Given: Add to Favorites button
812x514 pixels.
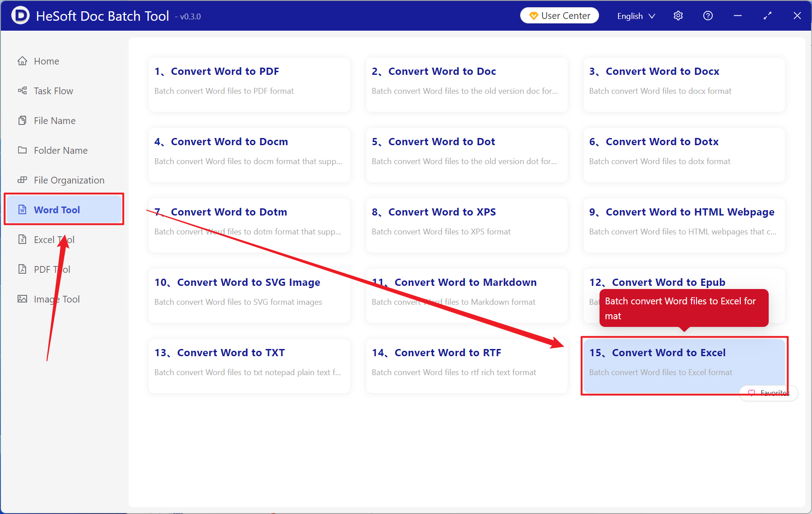Looking at the screenshot, I should point(769,393).
